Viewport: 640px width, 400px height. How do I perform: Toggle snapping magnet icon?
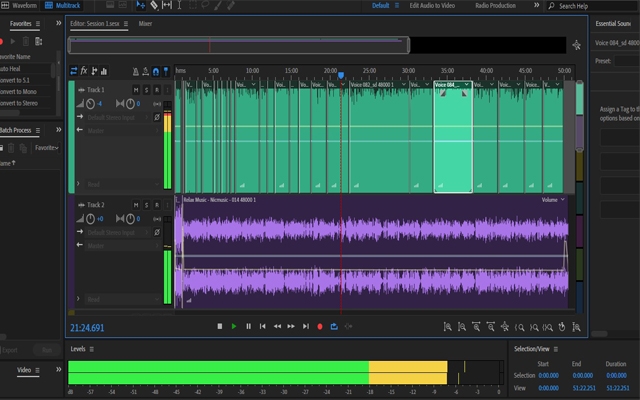point(156,71)
